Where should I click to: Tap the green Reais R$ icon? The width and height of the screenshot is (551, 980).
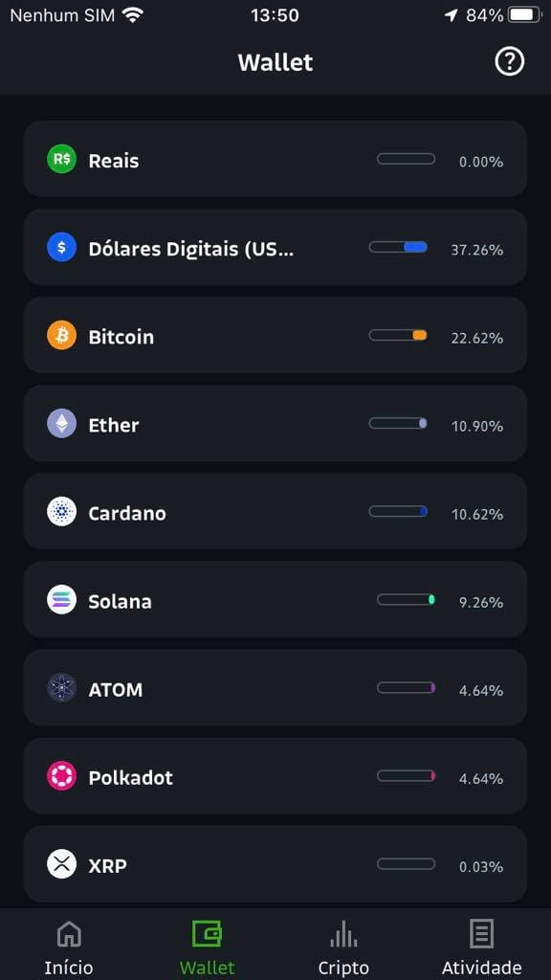tap(62, 159)
